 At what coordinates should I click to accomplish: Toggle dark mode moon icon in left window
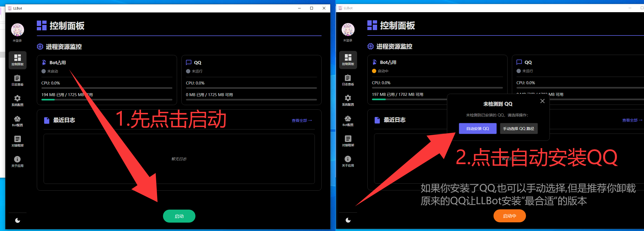coord(18,220)
